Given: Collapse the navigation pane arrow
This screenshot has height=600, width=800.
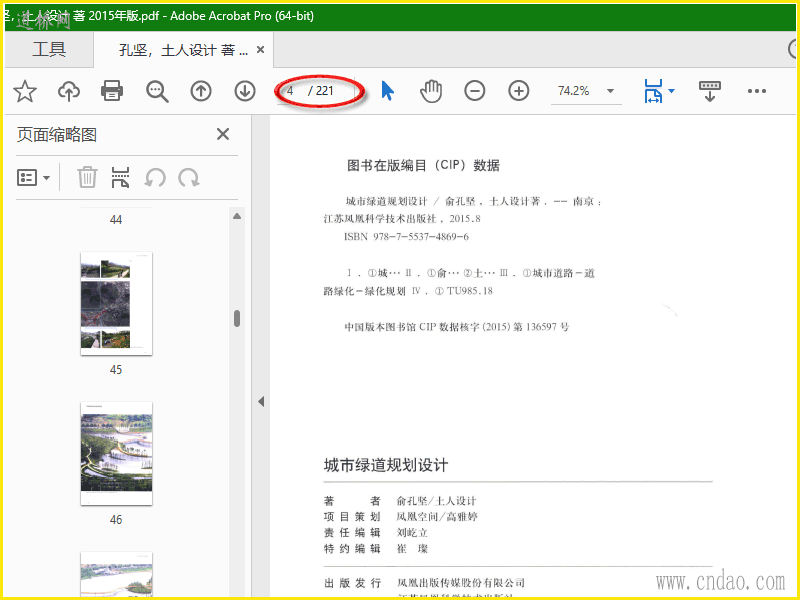Looking at the screenshot, I should pos(261,402).
